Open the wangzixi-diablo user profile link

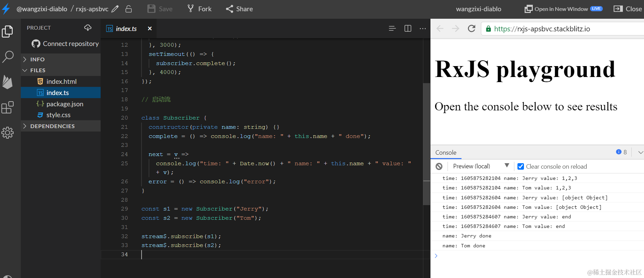[x=479, y=9]
